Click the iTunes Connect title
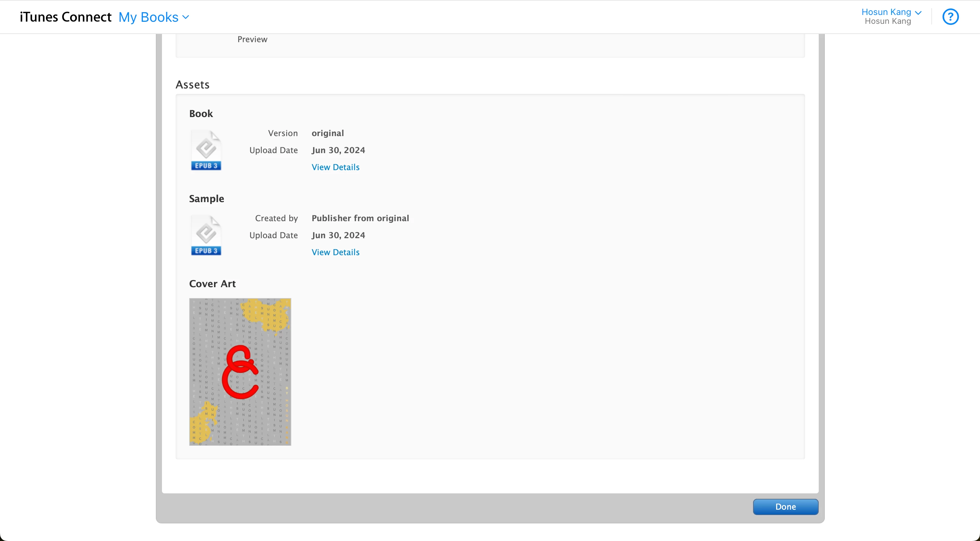The height and width of the screenshot is (541, 980). click(65, 17)
